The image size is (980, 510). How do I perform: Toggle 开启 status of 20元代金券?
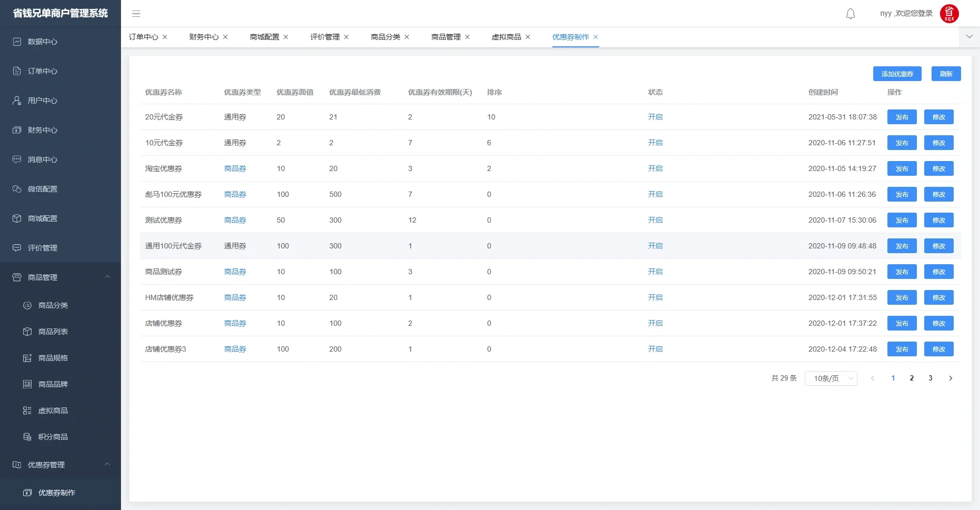[x=655, y=117]
